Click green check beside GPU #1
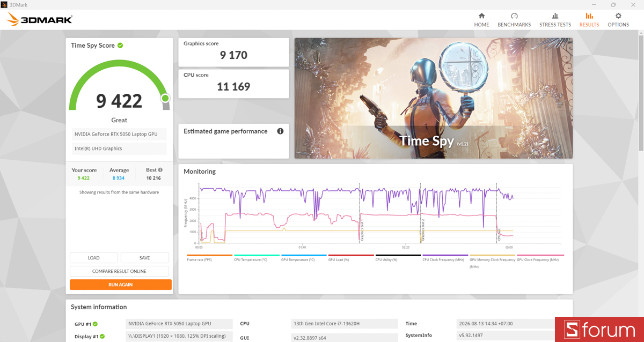This screenshot has width=644, height=342. pyautogui.click(x=95, y=324)
